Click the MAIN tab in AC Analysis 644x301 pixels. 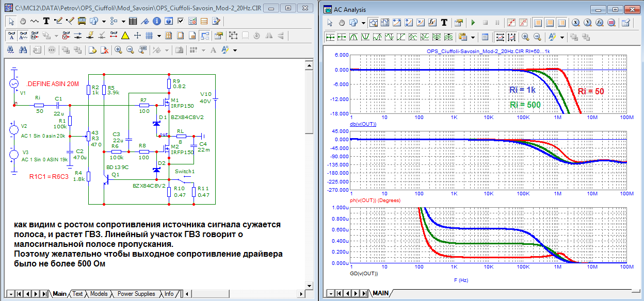(x=380, y=293)
